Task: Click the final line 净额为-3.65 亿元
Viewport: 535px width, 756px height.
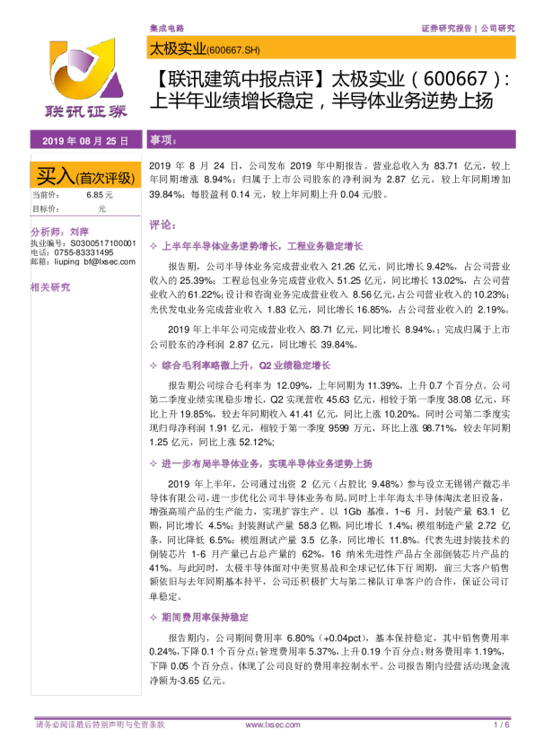Action: [188, 681]
